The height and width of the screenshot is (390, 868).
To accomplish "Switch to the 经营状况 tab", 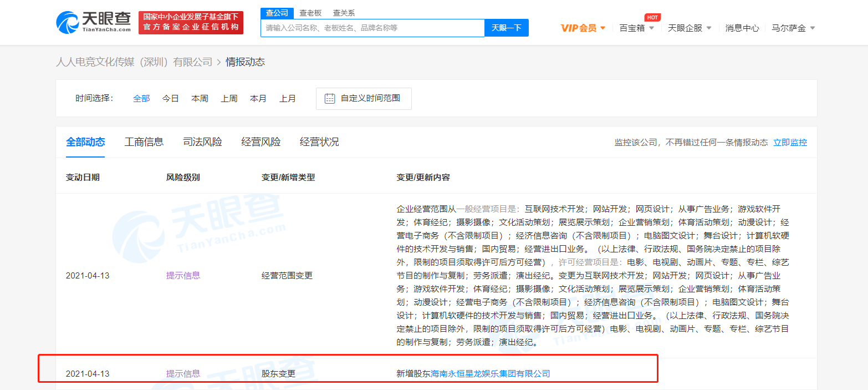I will (x=319, y=142).
